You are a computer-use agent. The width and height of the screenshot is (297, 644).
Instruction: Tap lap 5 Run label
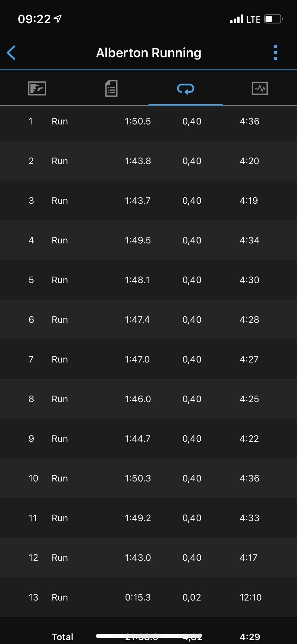[60, 280]
